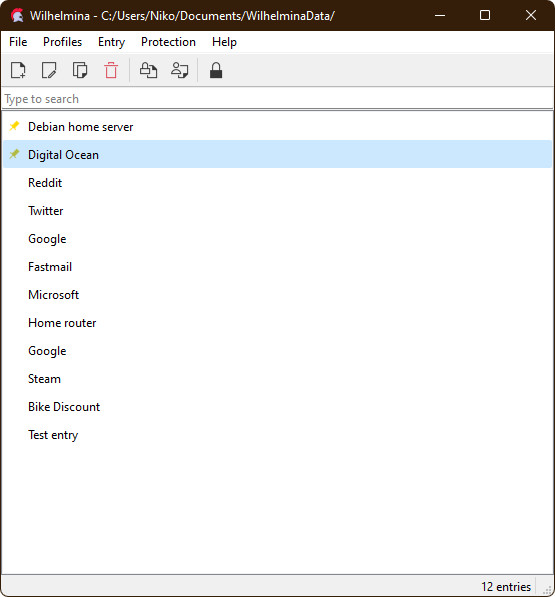Image resolution: width=555 pixels, height=597 pixels.
Task: Click the pin icon beside Debian home server
Action: (x=14, y=126)
